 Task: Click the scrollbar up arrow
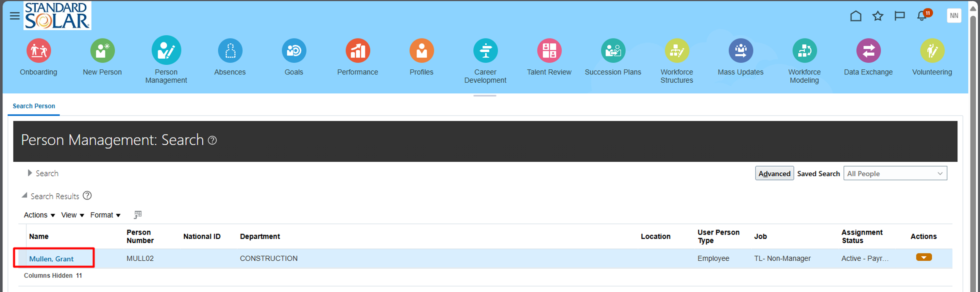click(x=973, y=8)
